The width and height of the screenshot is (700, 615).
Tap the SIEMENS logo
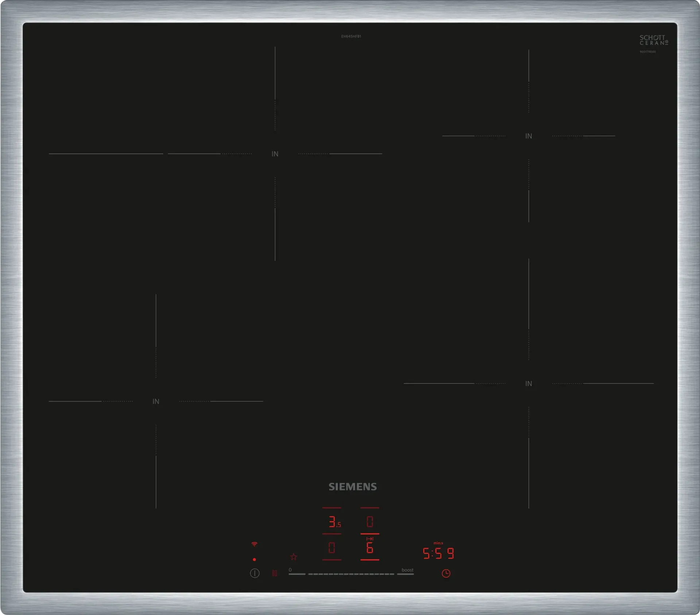coord(353,487)
